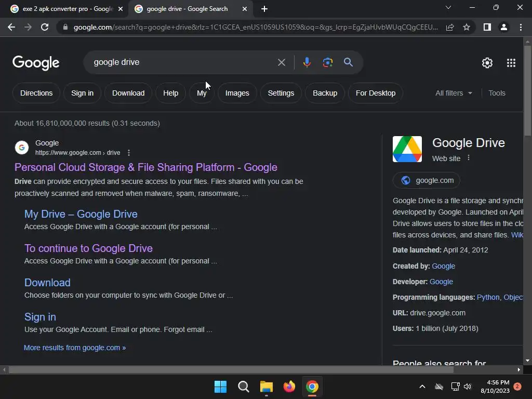This screenshot has height=399, width=532.
Task: Click the horizontal scrollbar thumb
Action: (x=231, y=369)
